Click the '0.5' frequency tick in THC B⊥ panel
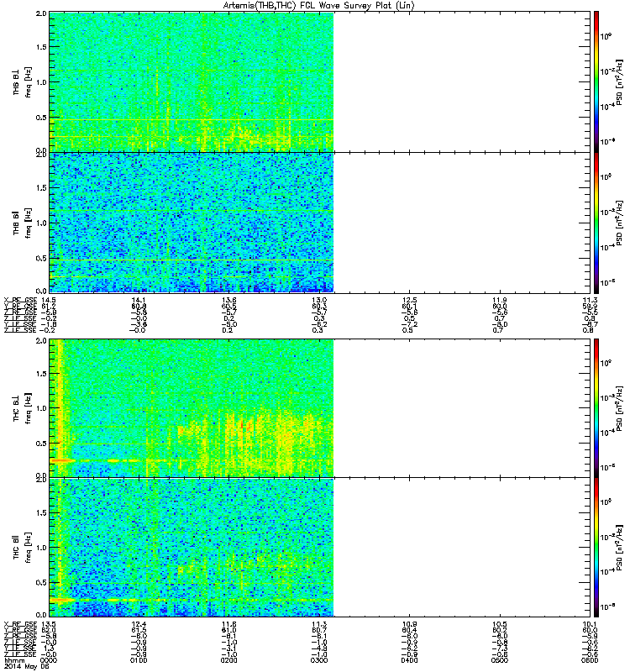The width and height of the screenshot is (630, 672). tap(41, 444)
